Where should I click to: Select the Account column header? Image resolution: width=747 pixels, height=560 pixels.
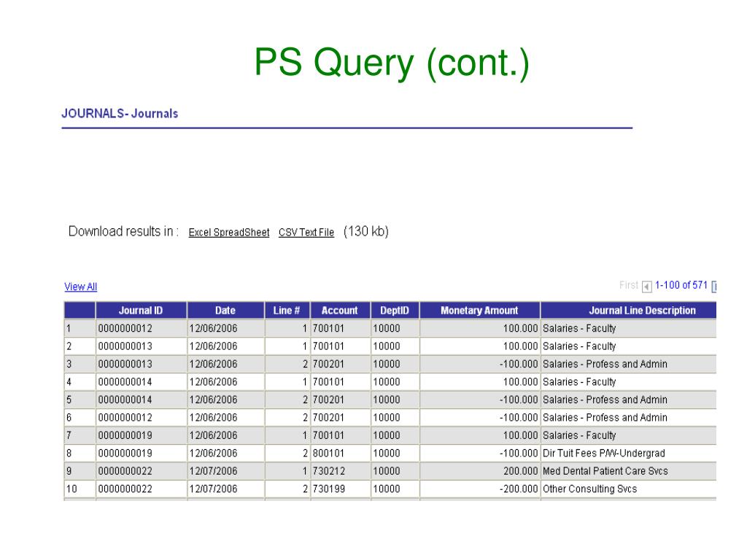coord(340,311)
